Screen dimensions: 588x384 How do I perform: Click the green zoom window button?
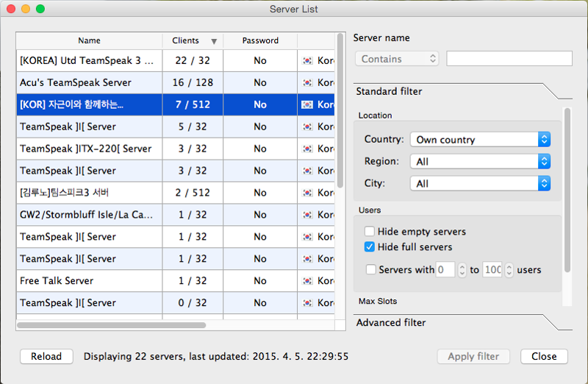tap(40, 9)
